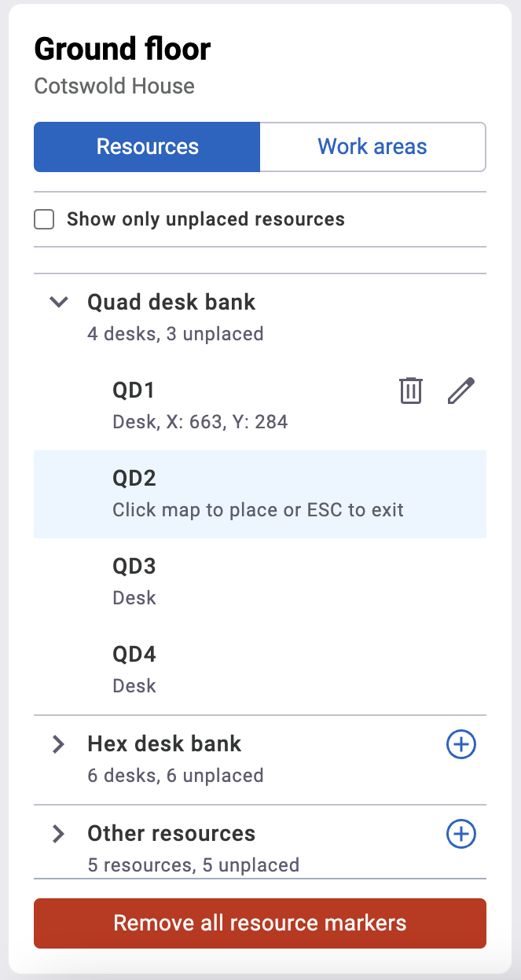
Task: Select the QD3 desk item
Action: [260, 582]
